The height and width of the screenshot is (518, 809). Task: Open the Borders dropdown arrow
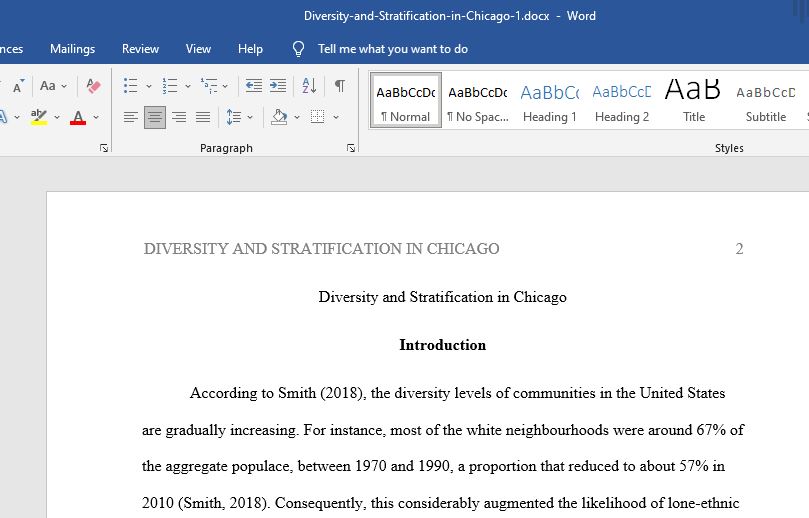coord(336,118)
